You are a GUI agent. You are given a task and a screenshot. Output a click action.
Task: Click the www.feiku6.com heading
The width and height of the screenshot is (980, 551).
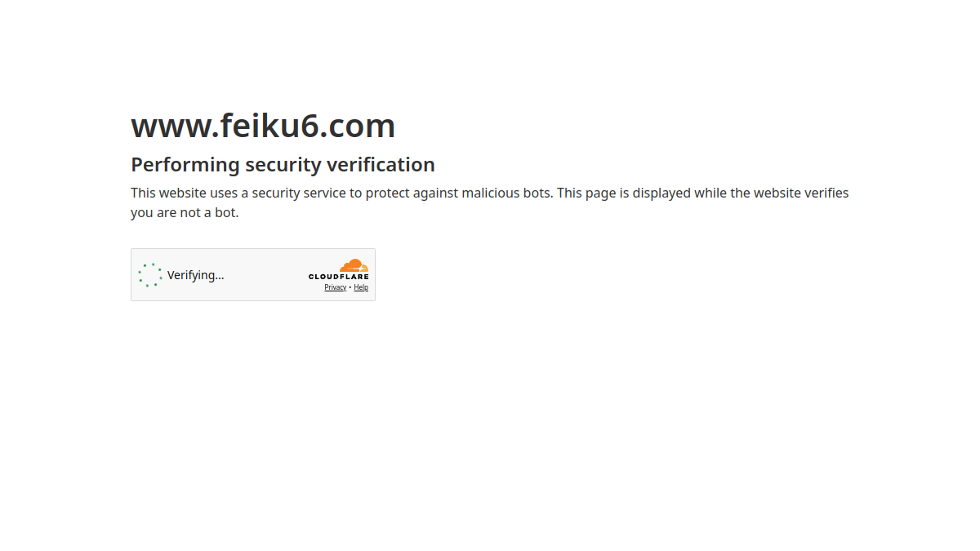pyautogui.click(x=263, y=126)
